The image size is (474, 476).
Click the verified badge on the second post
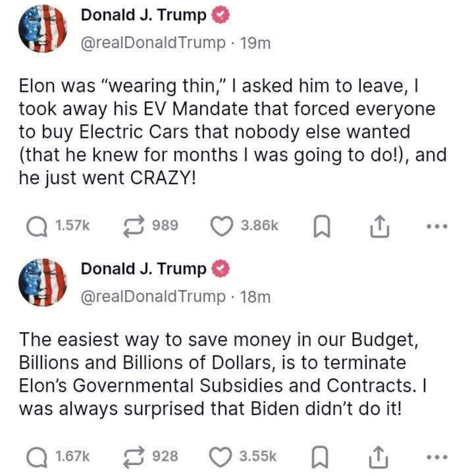pyautogui.click(x=220, y=269)
